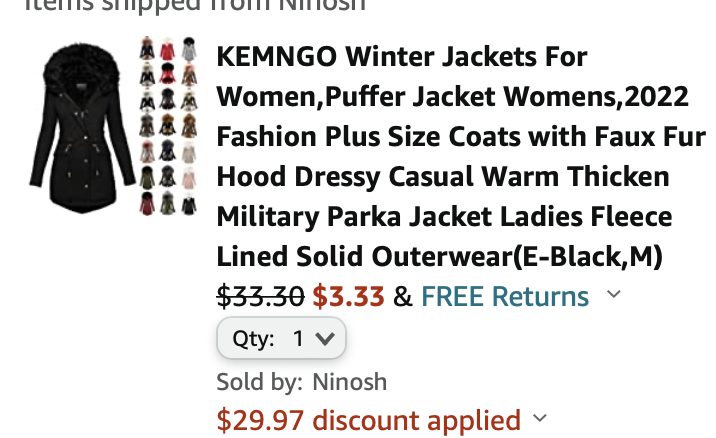Viewport: 716px width, 438px height.
Task: Click the red $3.33 sale price
Action: coord(348,296)
